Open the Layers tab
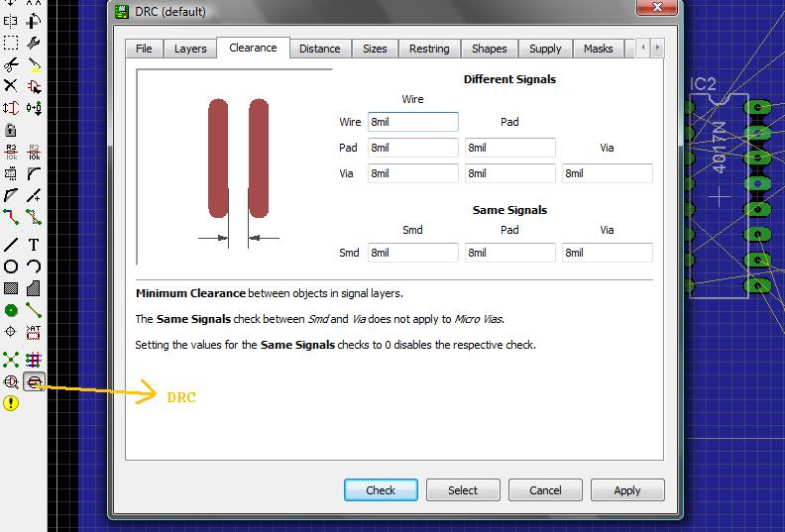 point(190,49)
